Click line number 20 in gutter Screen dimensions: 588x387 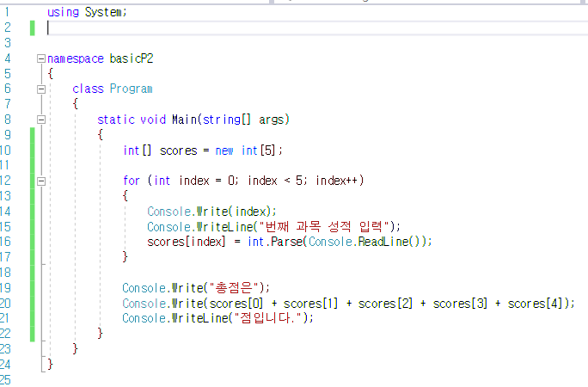point(5,304)
